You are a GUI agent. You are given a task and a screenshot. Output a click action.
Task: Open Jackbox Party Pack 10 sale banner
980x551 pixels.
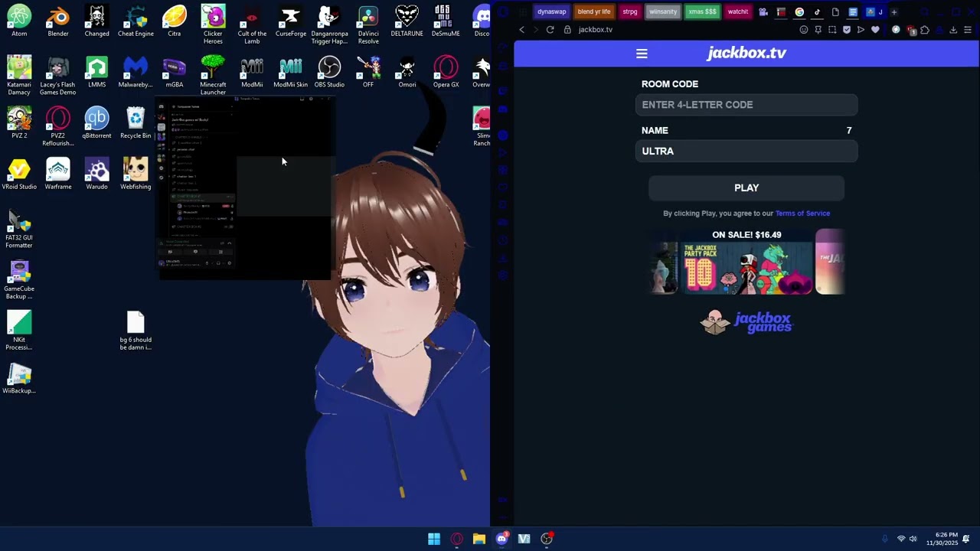pos(746,269)
